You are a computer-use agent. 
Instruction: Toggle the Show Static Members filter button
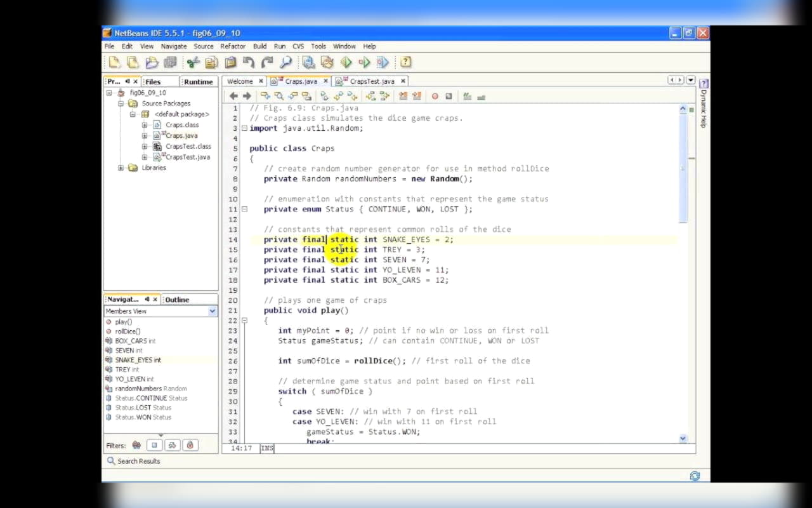tap(173, 445)
